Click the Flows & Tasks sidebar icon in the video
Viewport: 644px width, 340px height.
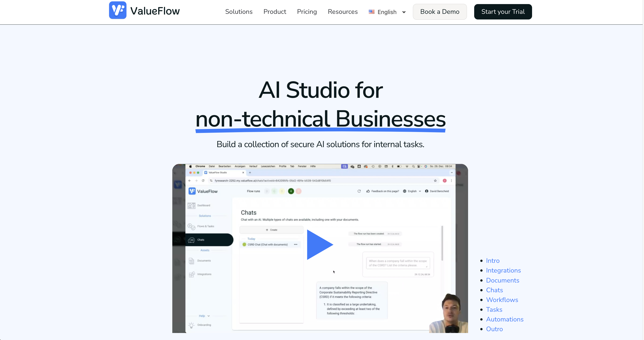[x=192, y=226]
